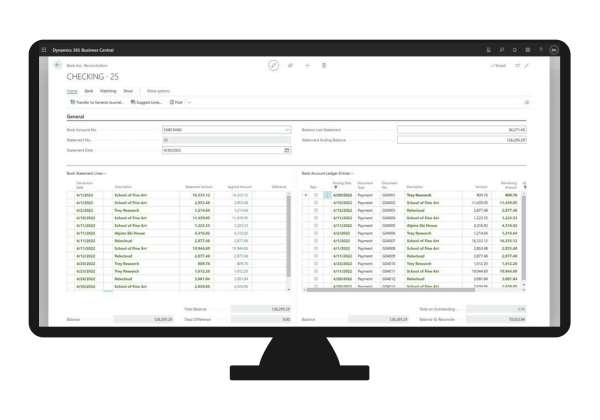Click Transfer to General Journal
This screenshot has height=420, width=600.
point(97,103)
